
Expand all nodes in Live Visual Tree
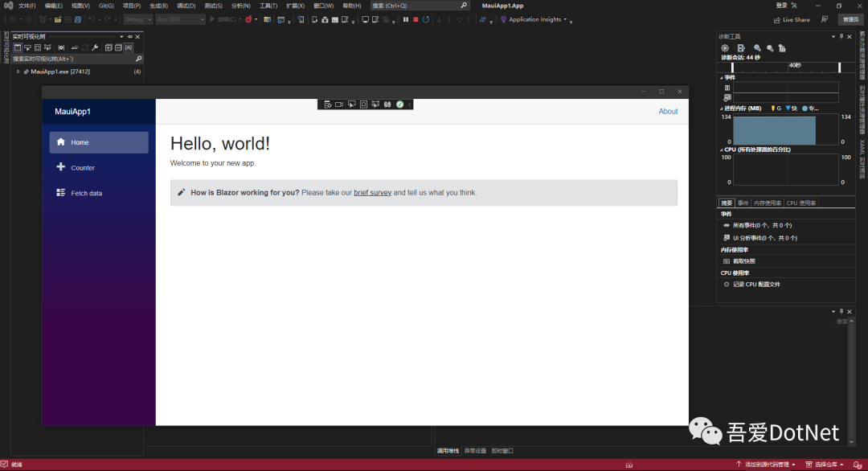[x=108, y=47]
